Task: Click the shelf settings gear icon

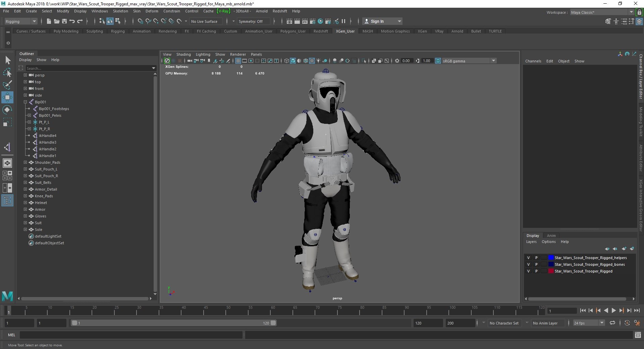Action: pyautogui.click(x=8, y=43)
